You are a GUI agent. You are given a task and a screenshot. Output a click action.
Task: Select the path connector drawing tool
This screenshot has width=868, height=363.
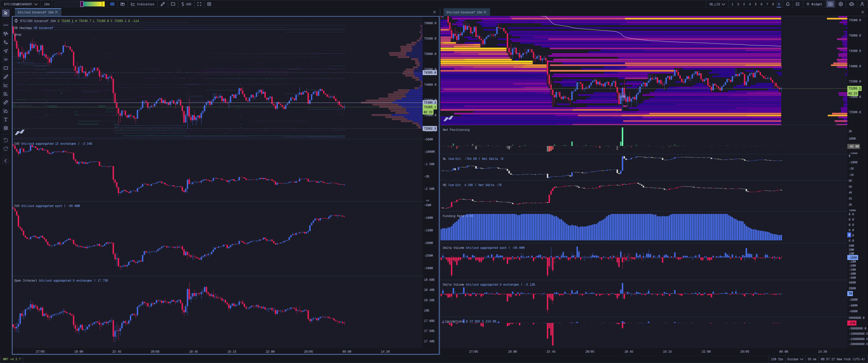click(6, 42)
